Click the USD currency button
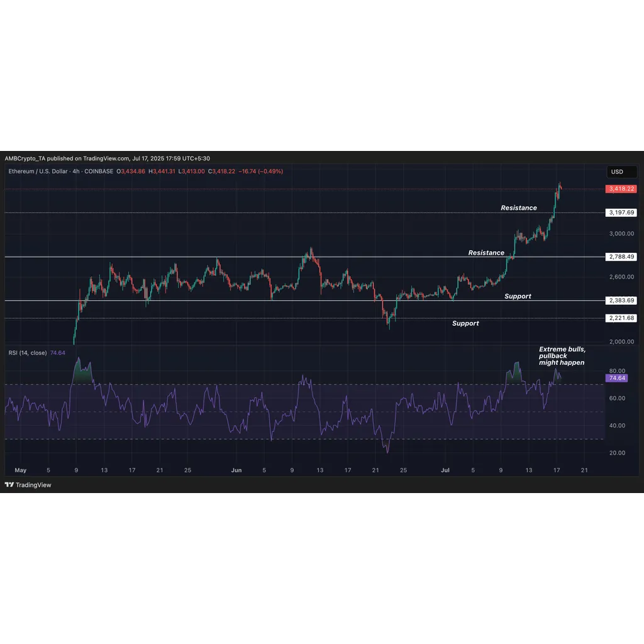 (x=622, y=172)
